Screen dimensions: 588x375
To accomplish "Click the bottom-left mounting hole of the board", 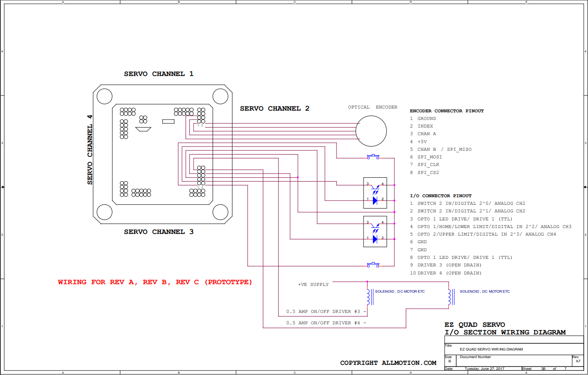I will 105,212.
